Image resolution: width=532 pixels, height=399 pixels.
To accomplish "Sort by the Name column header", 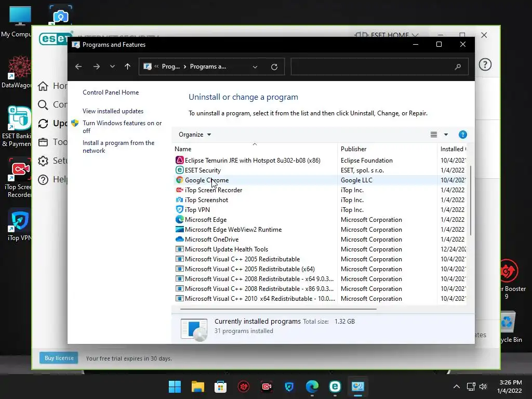I will point(183,149).
